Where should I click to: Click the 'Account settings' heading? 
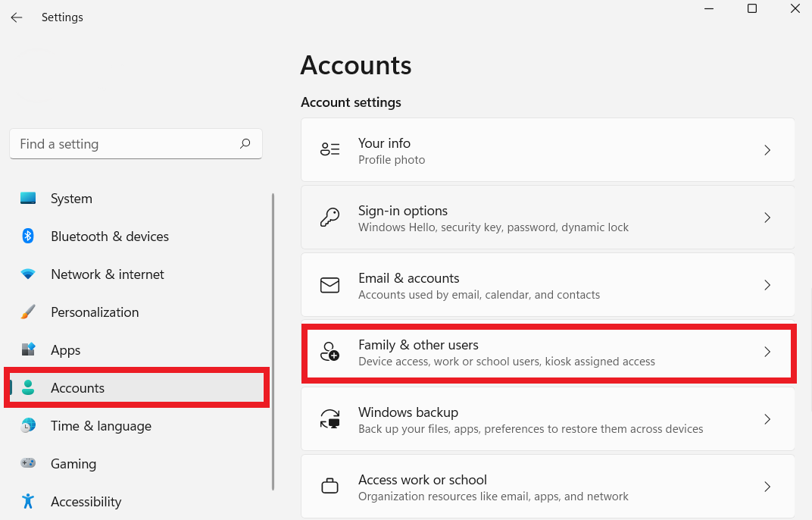pyautogui.click(x=351, y=102)
